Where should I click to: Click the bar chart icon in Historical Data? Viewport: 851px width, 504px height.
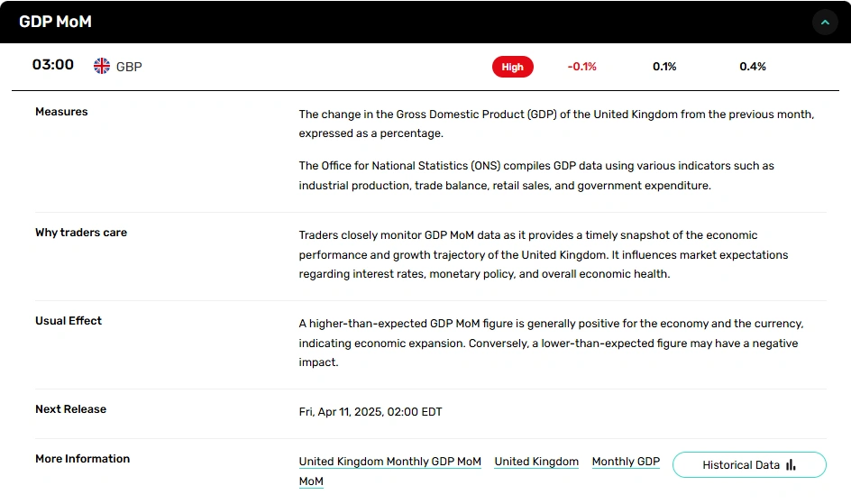click(x=791, y=465)
